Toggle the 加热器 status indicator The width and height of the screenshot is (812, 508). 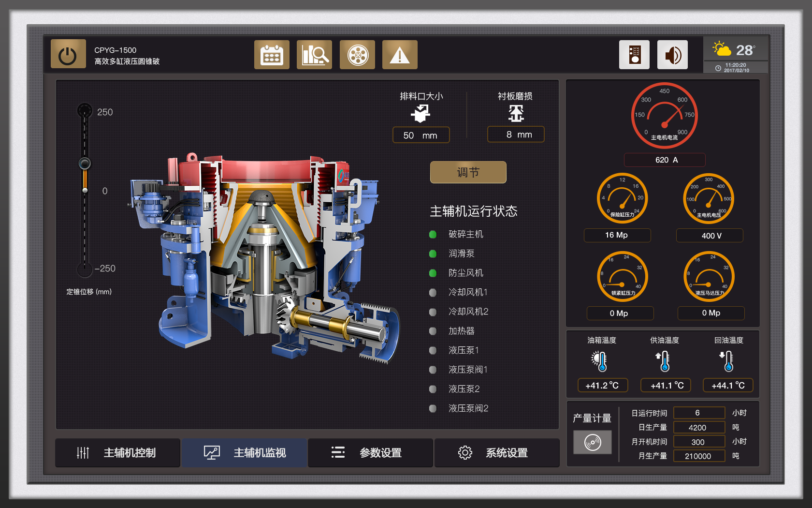(433, 331)
